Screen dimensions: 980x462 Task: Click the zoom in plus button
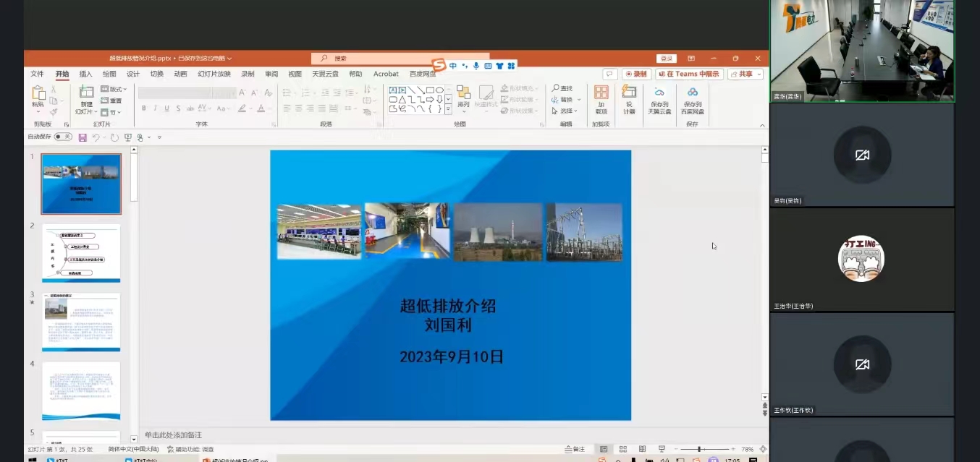pos(733,449)
